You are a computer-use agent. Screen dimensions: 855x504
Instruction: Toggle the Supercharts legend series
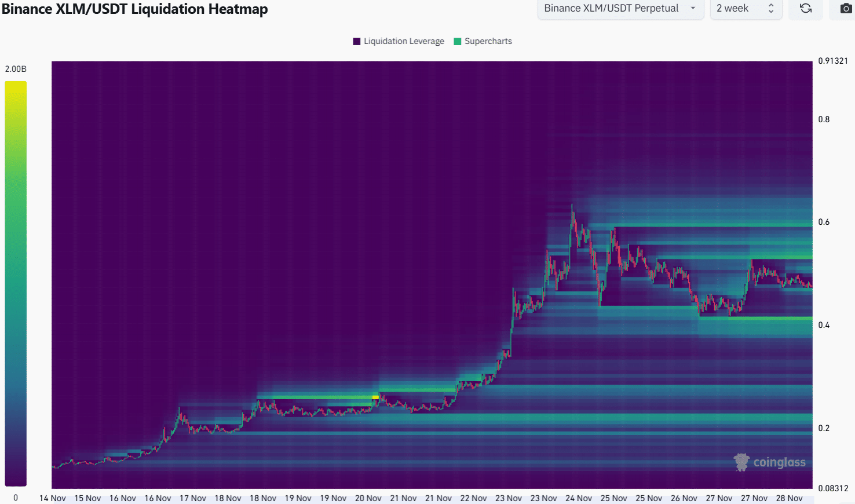(x=483, y=41)
